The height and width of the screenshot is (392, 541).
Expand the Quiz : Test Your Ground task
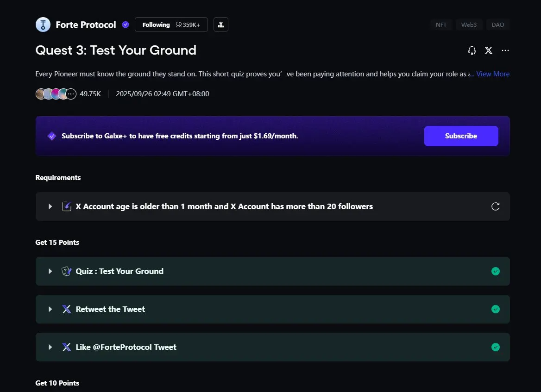[x=50, y=271]
